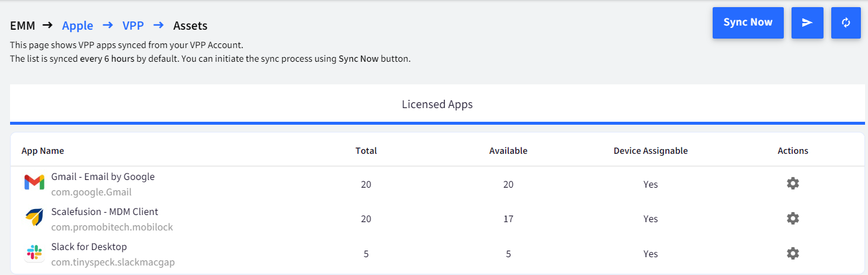
Task: Open the gear actions for Slack for Desktop
Action: [x=793, y=254]
